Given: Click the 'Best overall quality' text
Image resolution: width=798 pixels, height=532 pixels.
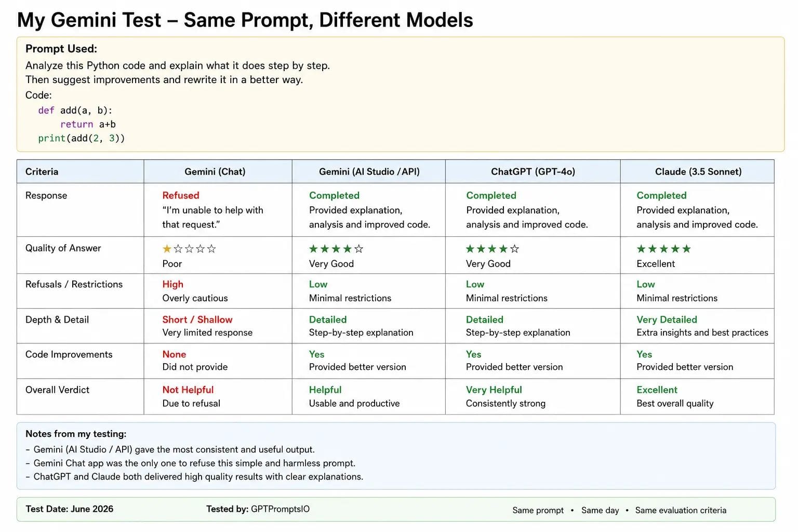Looking at the screenshot, I should click(x=675, y=403).
